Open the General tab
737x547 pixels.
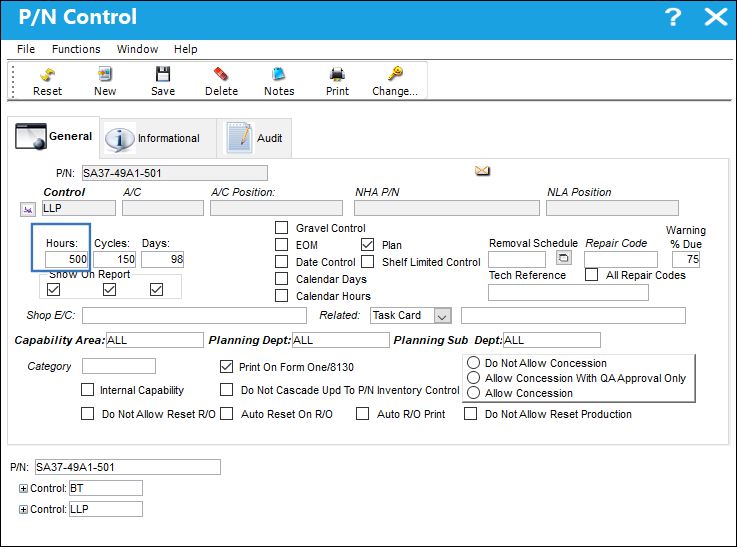[x=54, y=136]
